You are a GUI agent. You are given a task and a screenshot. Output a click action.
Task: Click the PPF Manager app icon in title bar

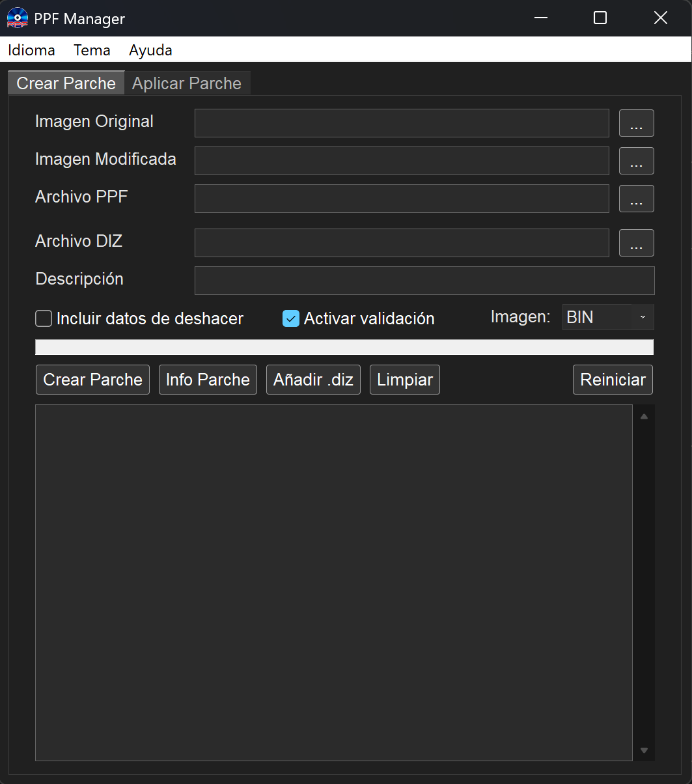(18, 18)
